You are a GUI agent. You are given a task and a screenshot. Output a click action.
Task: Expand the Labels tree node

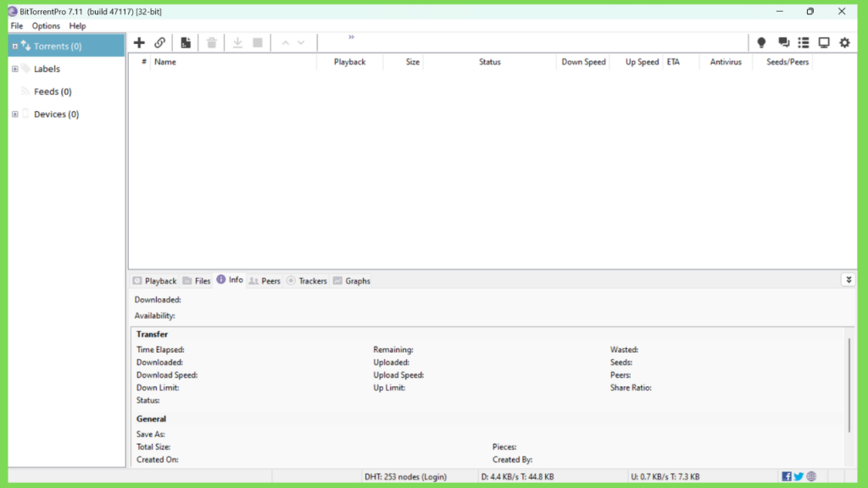click(15, 69)
